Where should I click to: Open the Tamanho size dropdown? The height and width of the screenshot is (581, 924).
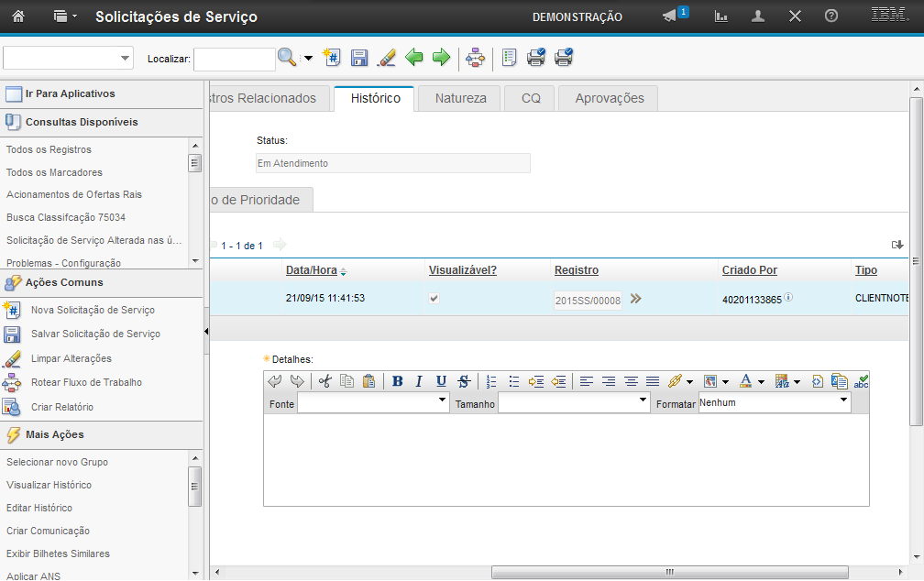(x=574, y=403)
